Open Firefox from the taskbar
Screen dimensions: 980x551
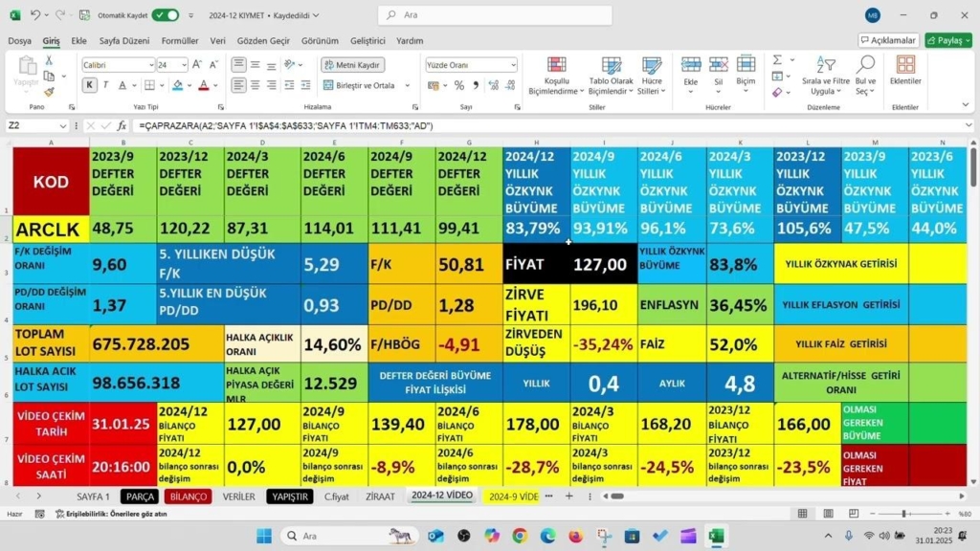pos(575,536)
